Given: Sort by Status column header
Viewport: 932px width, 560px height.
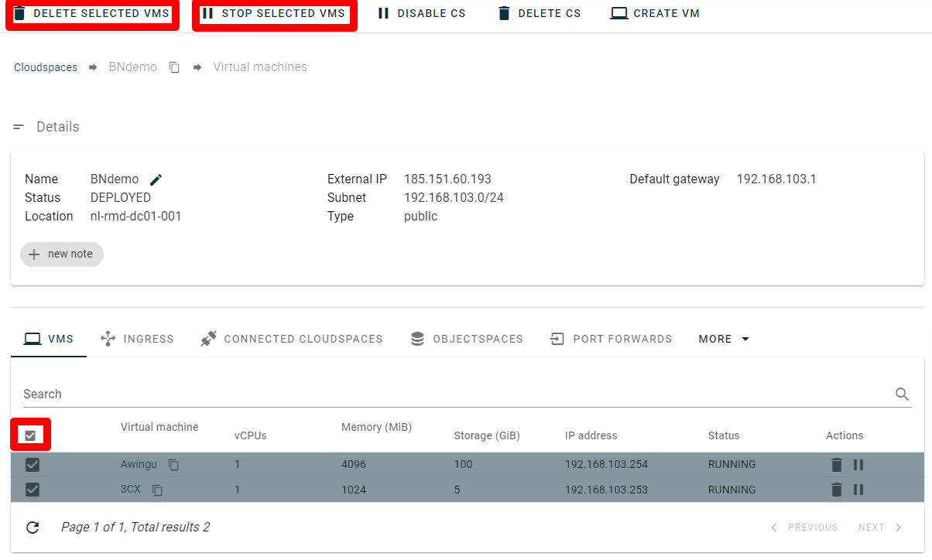Looking at the screenshot, I should [x=724, y=435].
